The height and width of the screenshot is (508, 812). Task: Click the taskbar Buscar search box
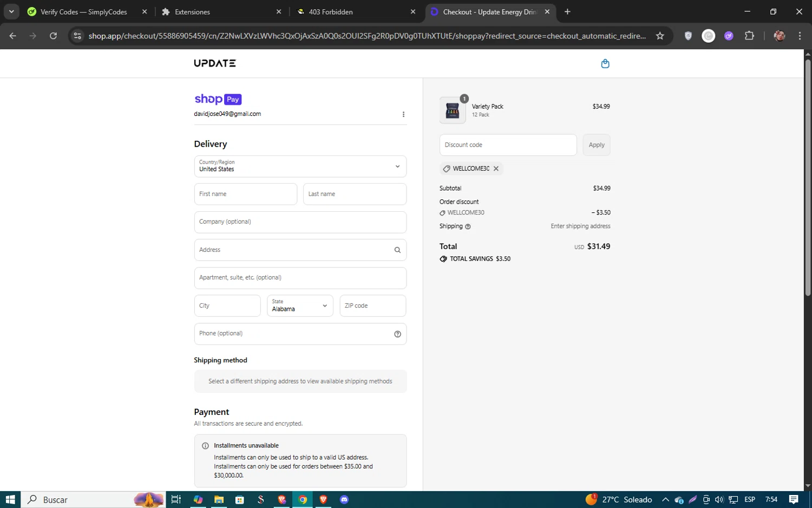click(x=93, y=499)
